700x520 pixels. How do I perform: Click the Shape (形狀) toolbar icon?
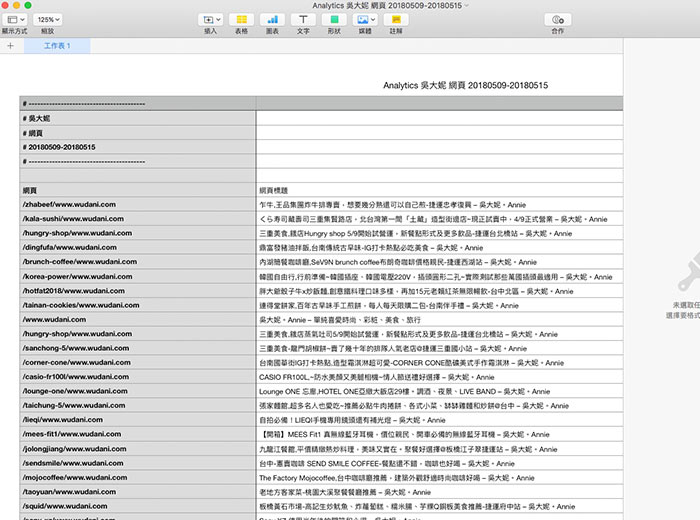[334, 20]
